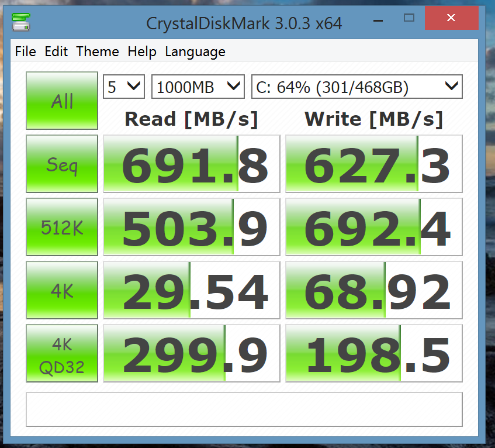Screen dimensions: 495x448
Task: Open the File menu
Action: tap(26, 51)
